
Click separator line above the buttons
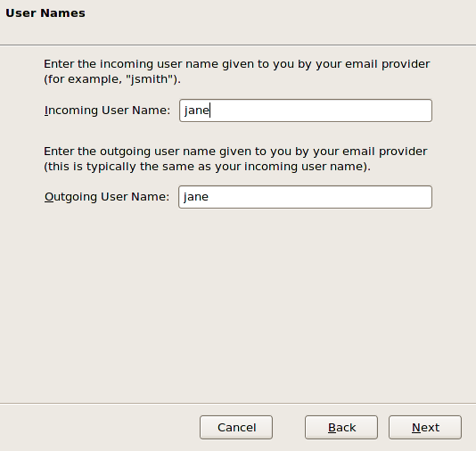pyautogui.click(x=238, y=404)
